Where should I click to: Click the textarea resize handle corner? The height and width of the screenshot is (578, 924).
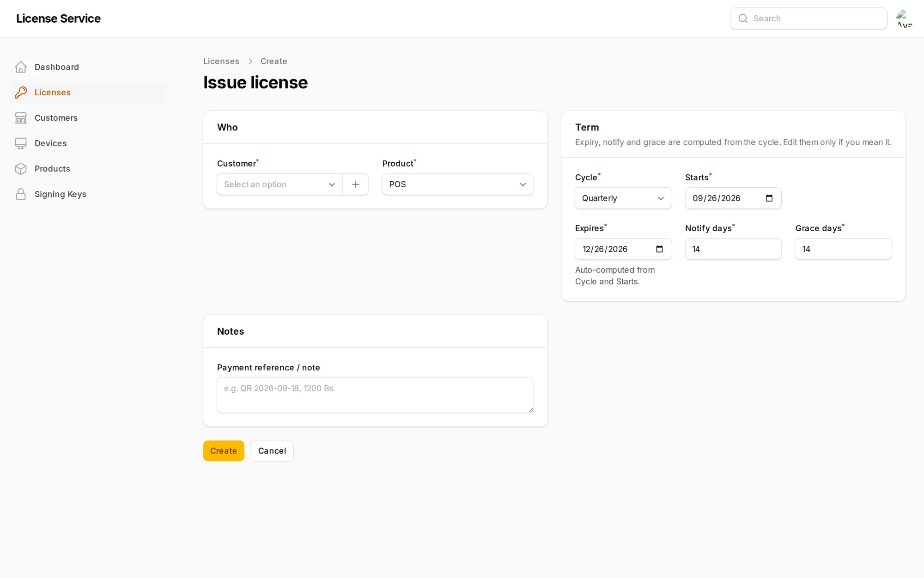pos(531,410)
